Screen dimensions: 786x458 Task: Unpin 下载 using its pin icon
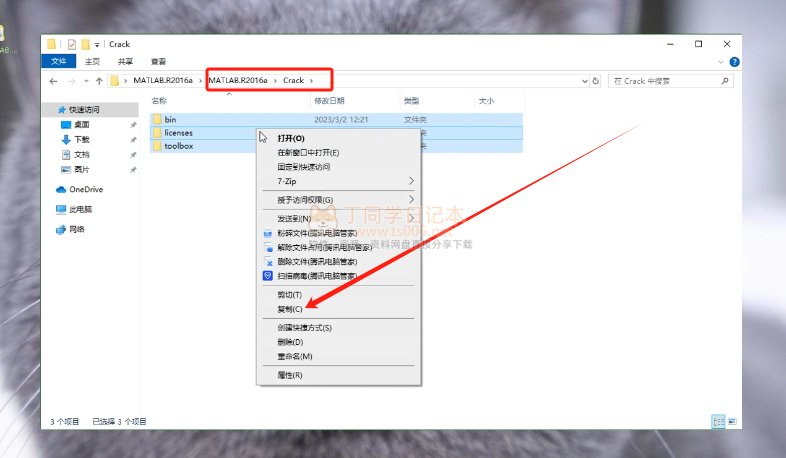pos(133,140)
